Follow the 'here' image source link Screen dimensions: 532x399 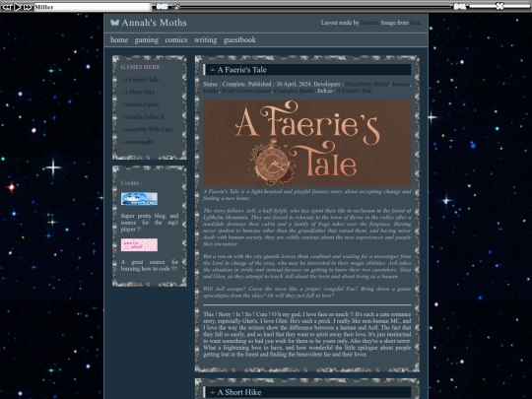pyautogui.click(x=415, y=23)
